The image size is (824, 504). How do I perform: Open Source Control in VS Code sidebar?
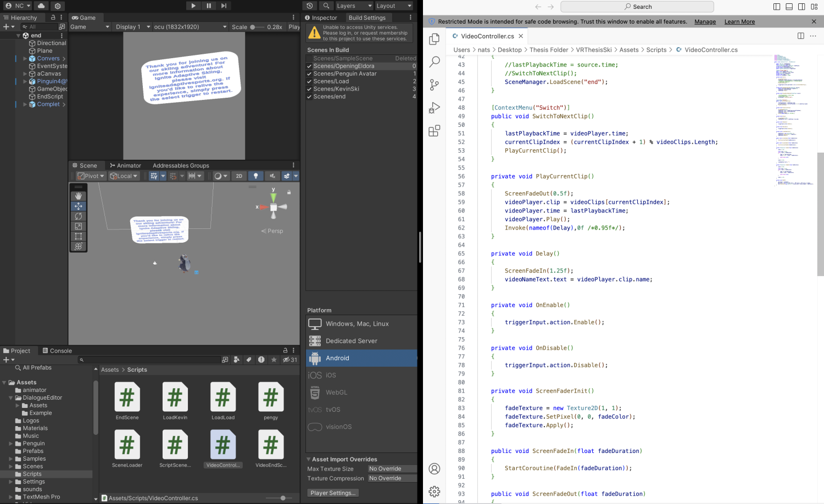tap(435, 85)
